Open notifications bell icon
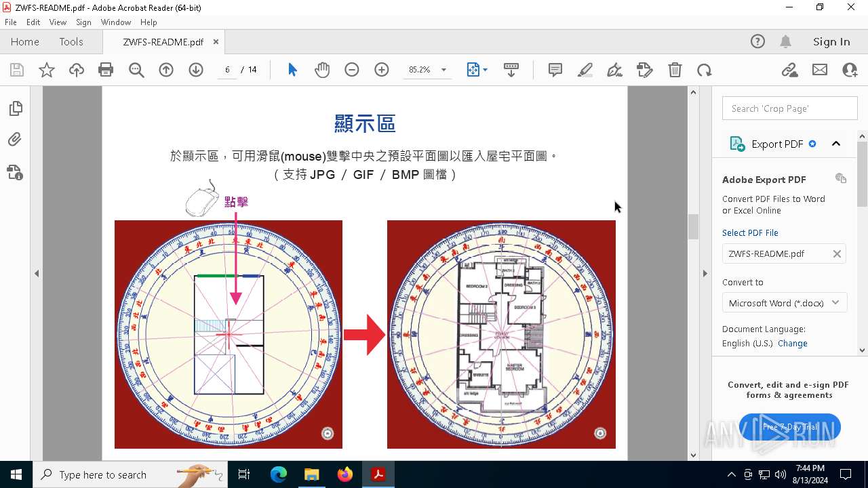The height and width of the screenshot is (488, 868). (786, 41)
